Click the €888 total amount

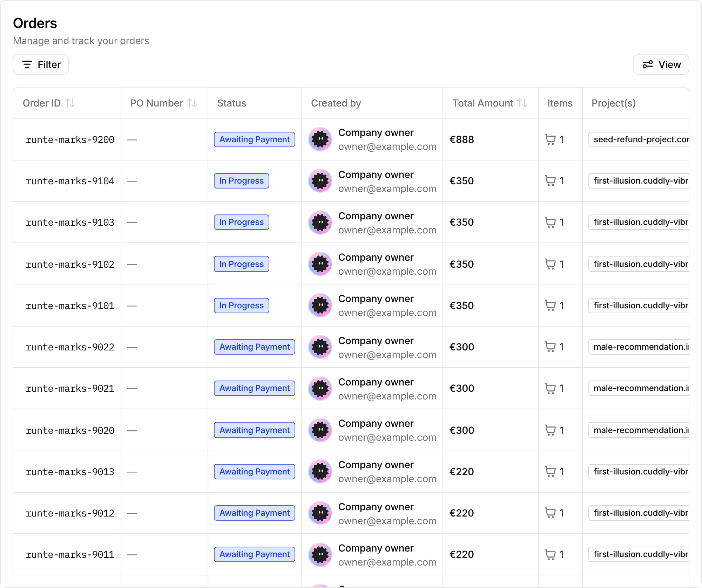pyautogui.click(x=462, y=139)
